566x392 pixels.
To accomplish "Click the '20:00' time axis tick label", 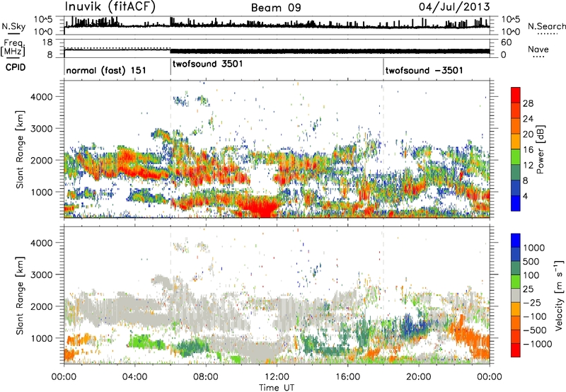I will tap(418, 377).
